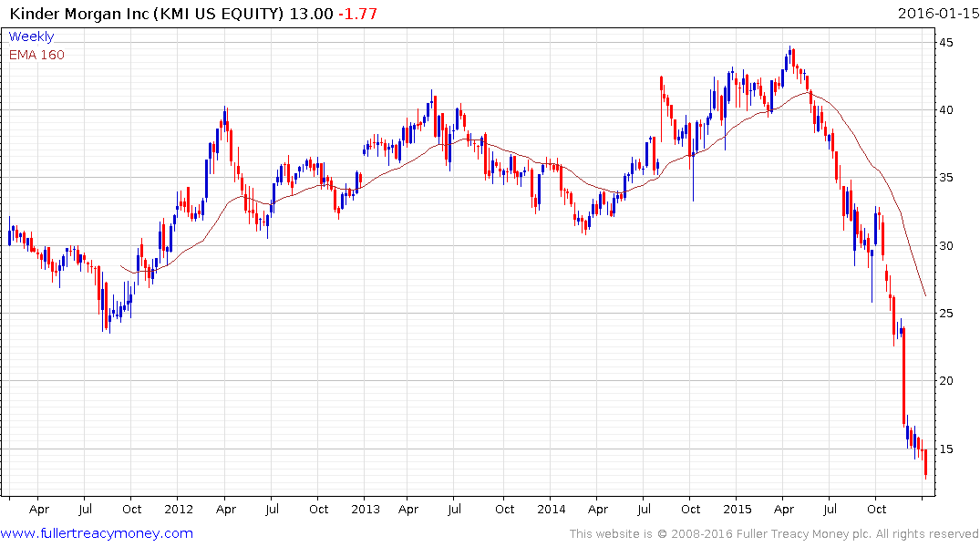
Task: Click the www.fullertreacymoney.com link
Action: point(97,533)
